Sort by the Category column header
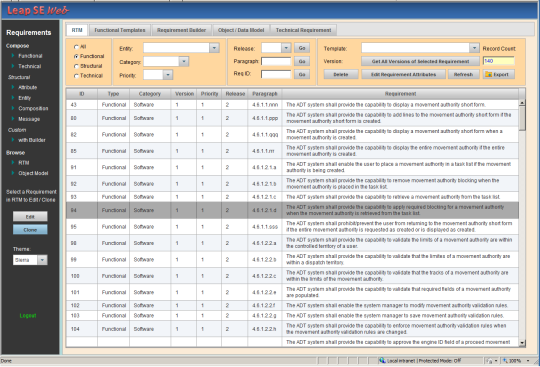 pyautogui.click(x=150, y=94)
